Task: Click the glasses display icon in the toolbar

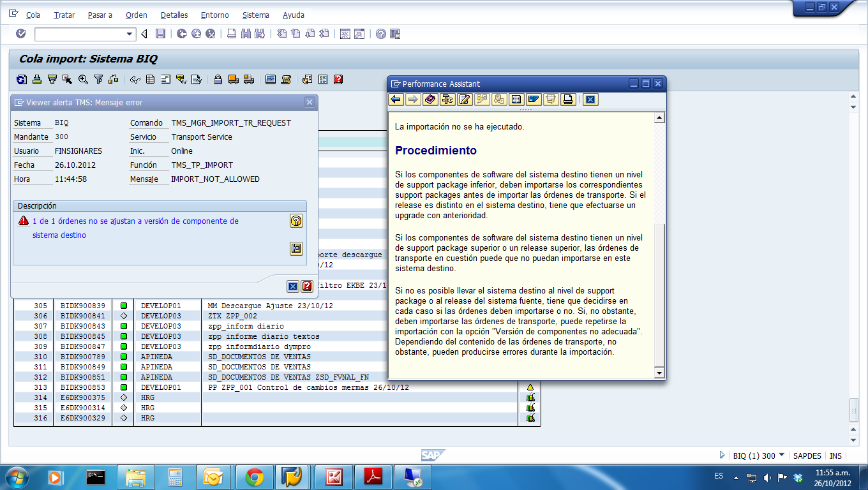Action: [135, 79]
